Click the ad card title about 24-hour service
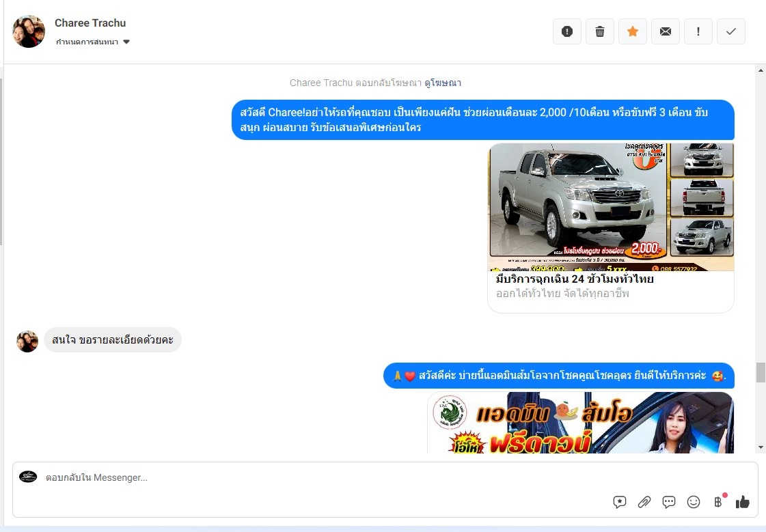This screenshot has width=766, height=532. 575,279
